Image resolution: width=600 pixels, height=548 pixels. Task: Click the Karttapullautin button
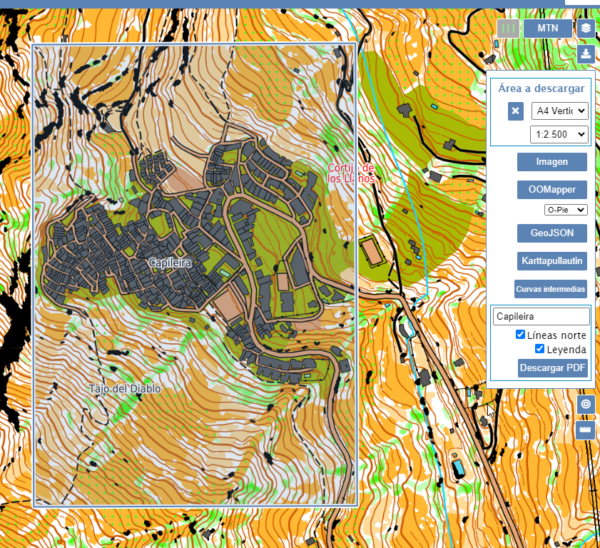coord(552,261)
